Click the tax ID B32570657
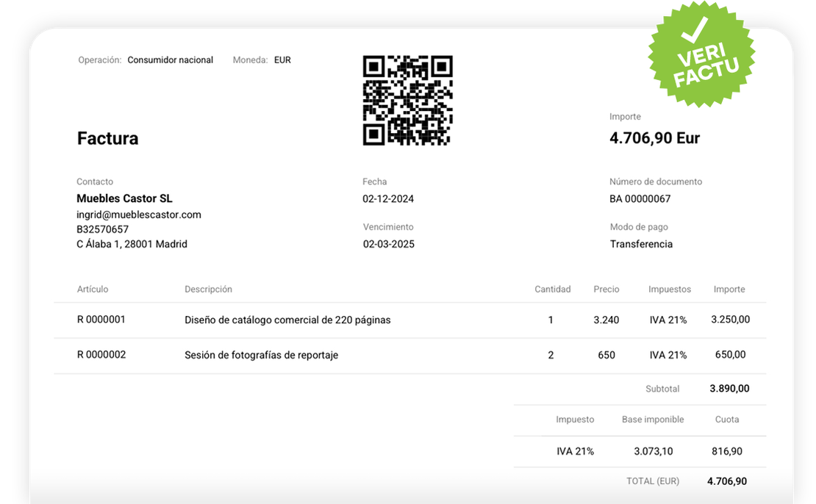Image resolution: width=816 pixels, height=504 pixels. (102, 229)
